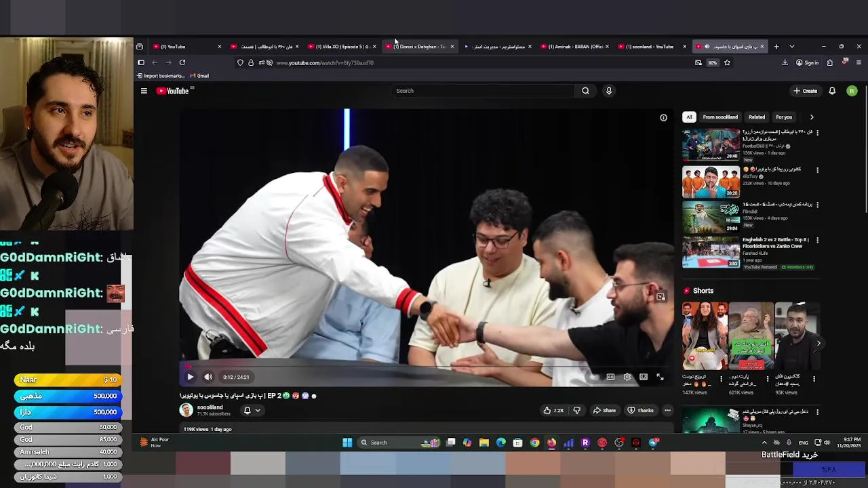Select the All filter chip
Screen dimensions: 868x488
[x=689, y=117]
